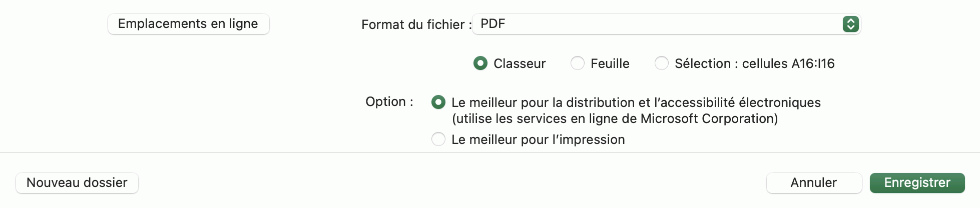Viewport: 980px width, 208px height.
Task: Click the Format du fichier label
Action: (416, 24)
